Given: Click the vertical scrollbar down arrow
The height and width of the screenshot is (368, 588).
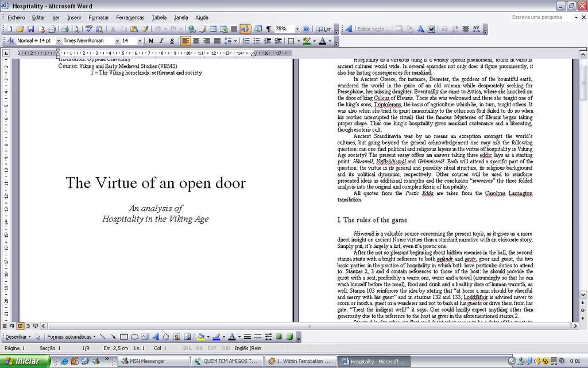Looking at the screenshot, I should point(583,295).
